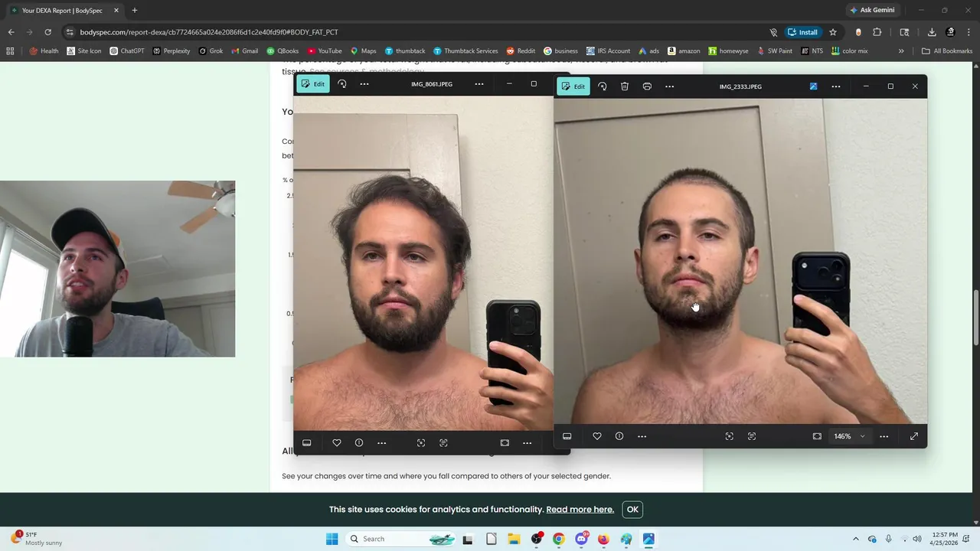This screenshot has width=980, height=551.
Task: Open the ellipsis right of IMG_8061.JPEG title
Action: tap(479, 84)
